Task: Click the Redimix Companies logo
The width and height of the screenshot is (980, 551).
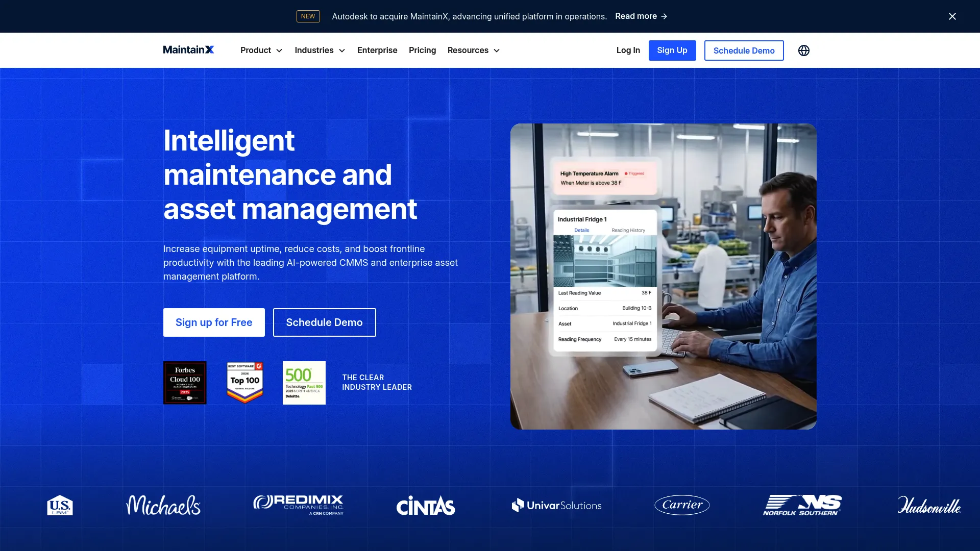Action: [299, 505]
